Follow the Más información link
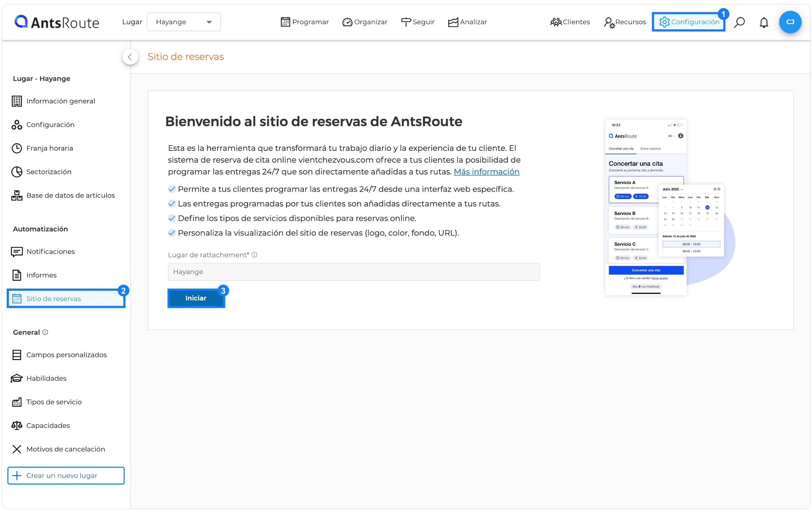Viewport: 812px width, 513px height. (487, 171)
